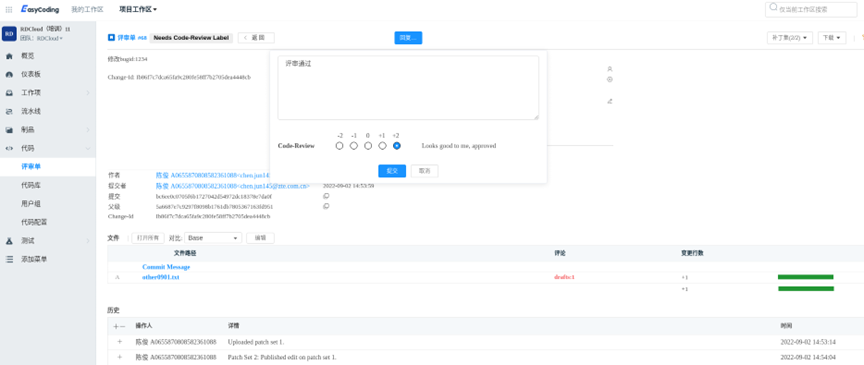This screenshot has height=365, width=864.
Task: Collapse the 代码 submenu chevron
Action: click(88, 148)
